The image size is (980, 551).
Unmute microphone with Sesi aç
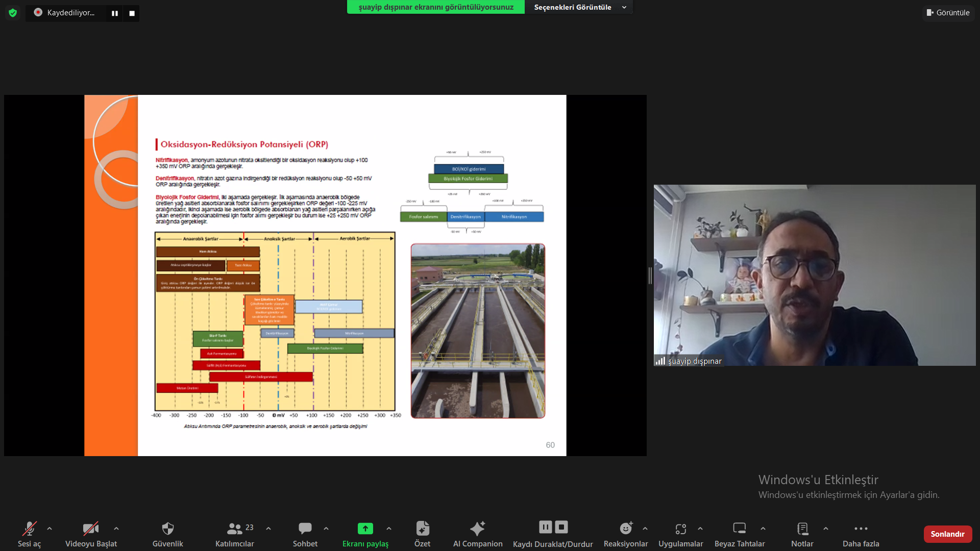point(29,529)
